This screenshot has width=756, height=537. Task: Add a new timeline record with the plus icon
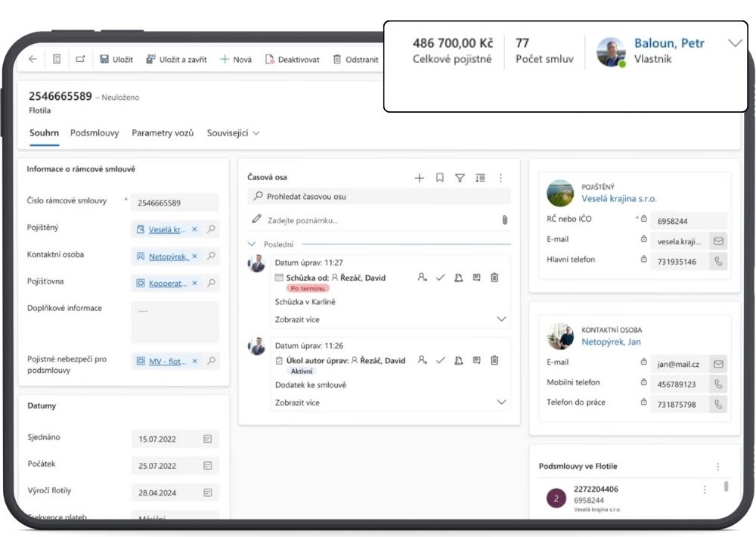pyautogui.click(x=419, y=178)
